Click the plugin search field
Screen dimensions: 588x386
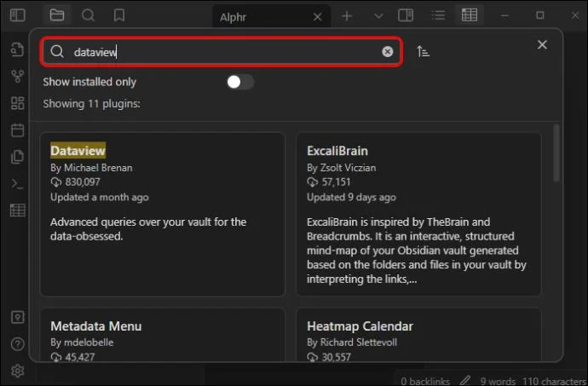[x=222, y=52]
